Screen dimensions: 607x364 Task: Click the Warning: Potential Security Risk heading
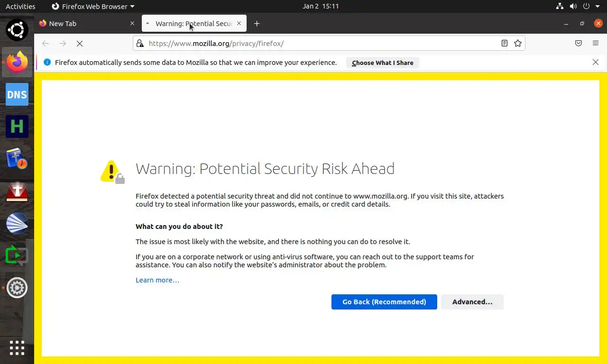265,169
